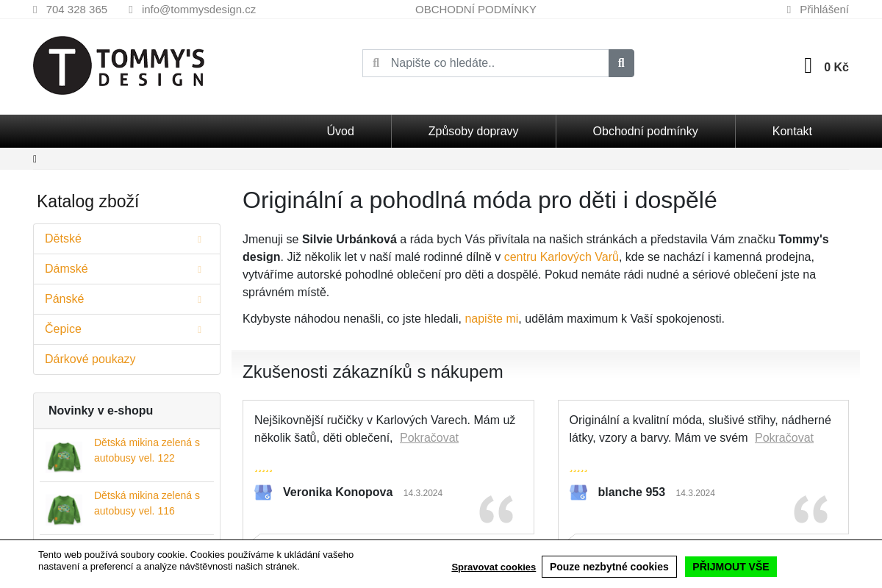Click the Google icon beside blanche 953
The height and width of the screenshot is (588, 882).
tap(578, 492)
